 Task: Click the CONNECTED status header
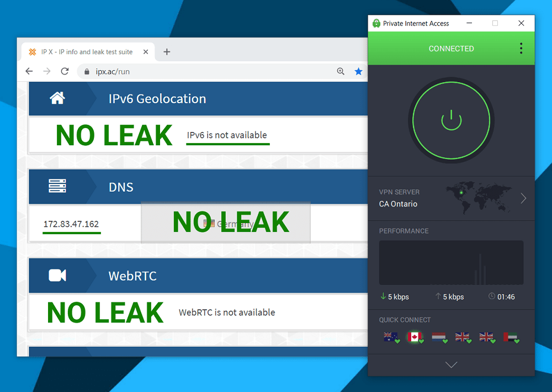[x=451, y=49]
